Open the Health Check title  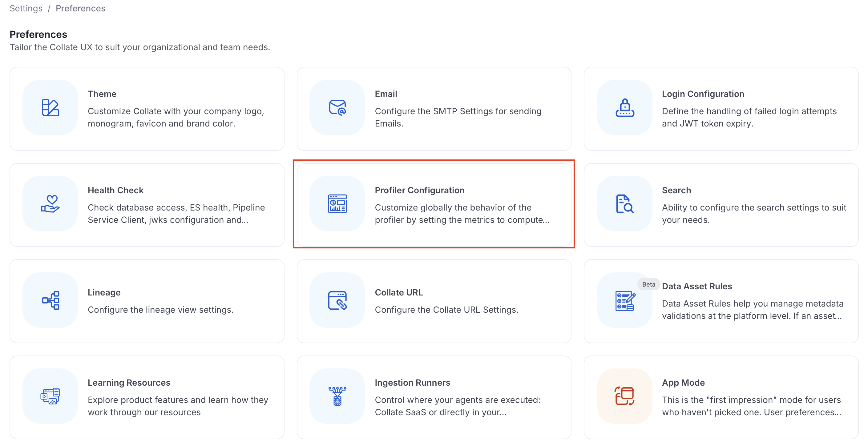115,190
